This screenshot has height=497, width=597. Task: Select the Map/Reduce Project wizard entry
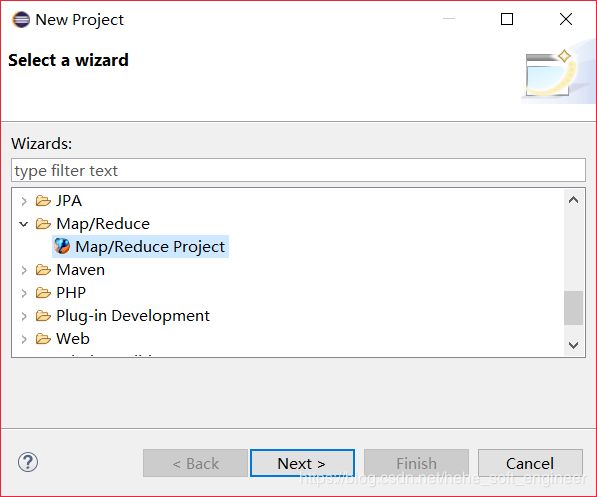pyautogui.click(x=140, y=246)
